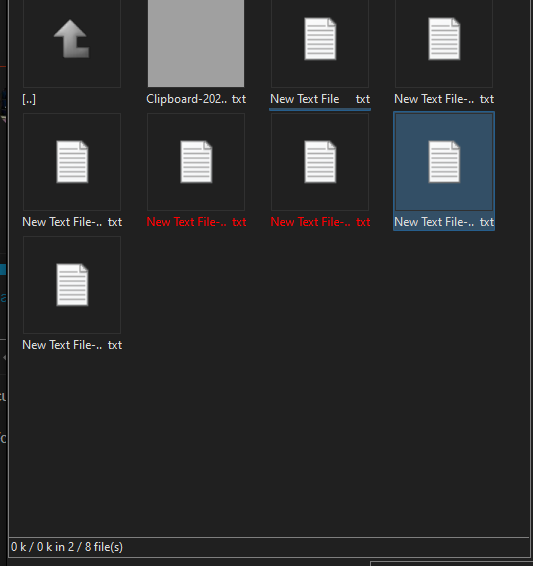Select the second red New Text File-.. label

(320, 222)
